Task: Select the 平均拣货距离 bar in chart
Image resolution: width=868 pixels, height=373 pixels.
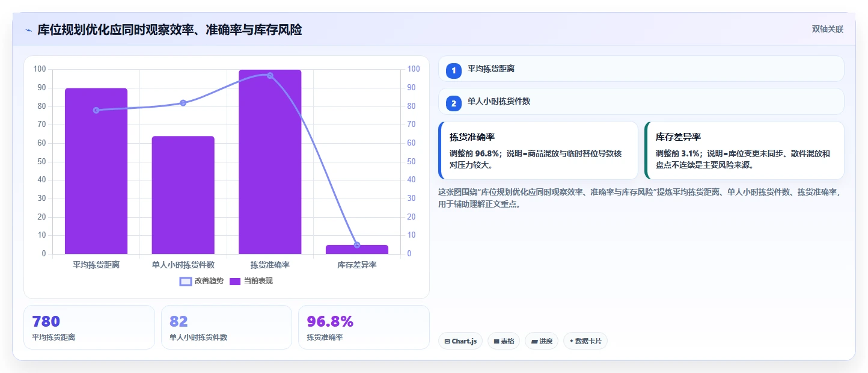Action: (x=96, y=171)
